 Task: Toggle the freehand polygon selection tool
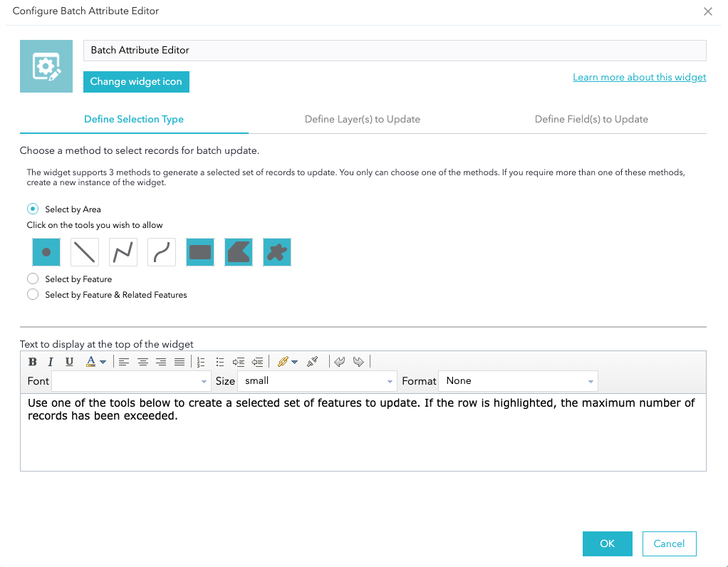[x=277, y=252]
